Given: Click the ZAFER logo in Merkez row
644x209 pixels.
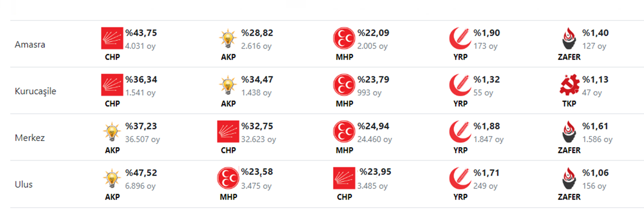Looking at the screenshot, I should 569,131.
